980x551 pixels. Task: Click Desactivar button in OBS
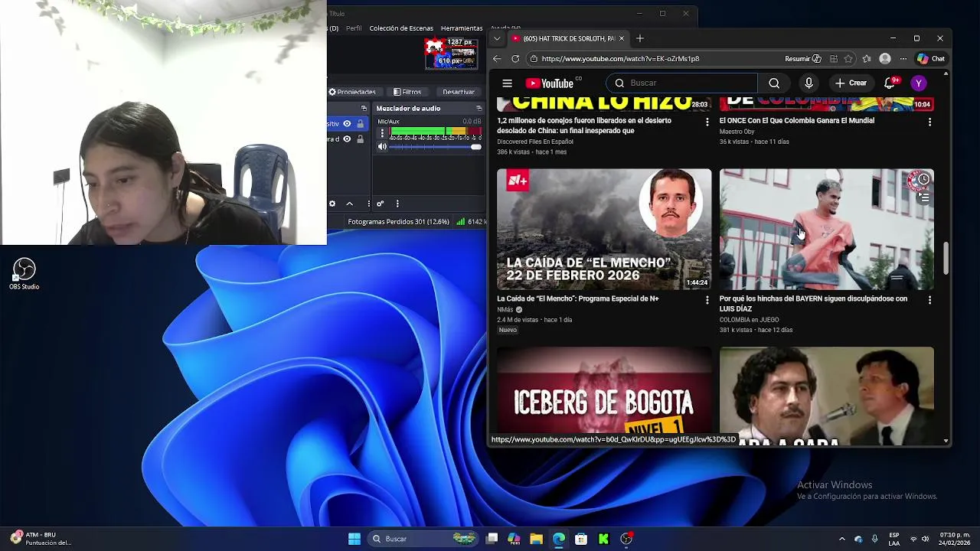point(458,92)
